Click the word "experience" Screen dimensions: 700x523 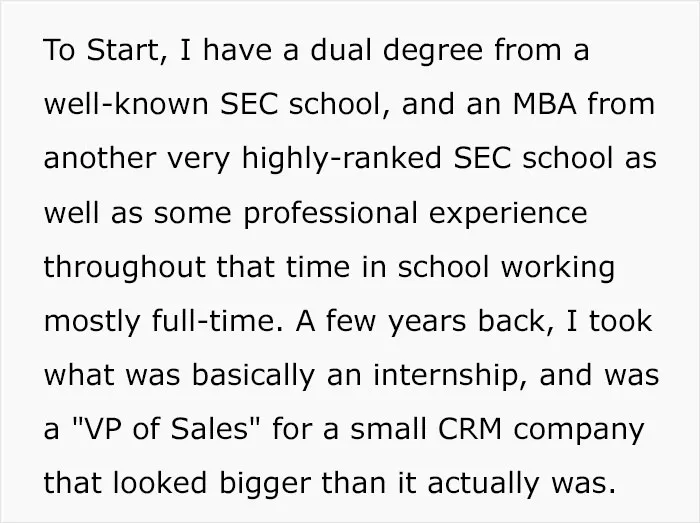tap(508, 213)
